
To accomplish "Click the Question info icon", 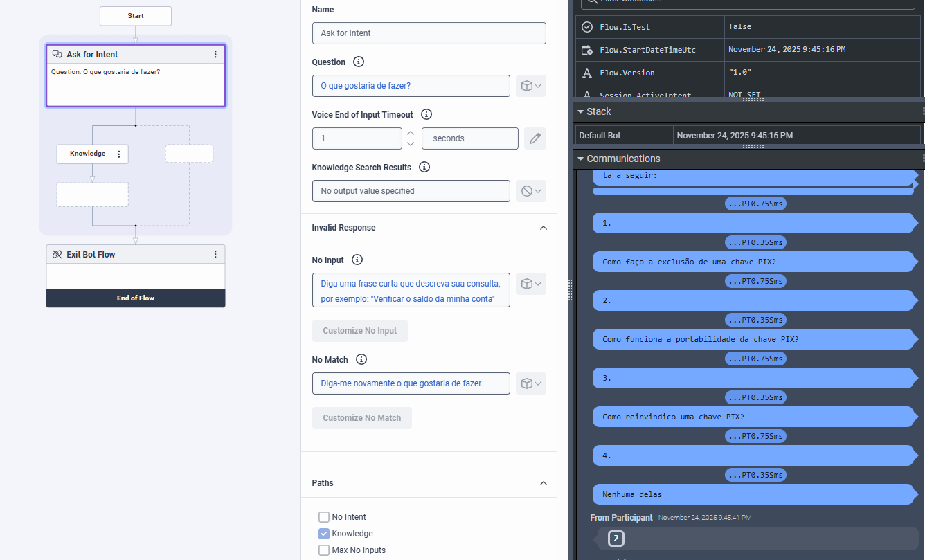I will pos(359,62).
